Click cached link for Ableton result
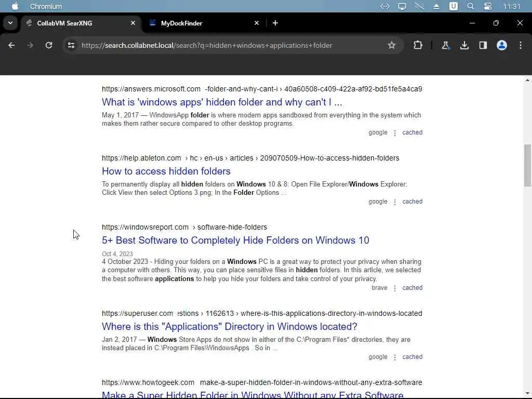 [412, 202]
